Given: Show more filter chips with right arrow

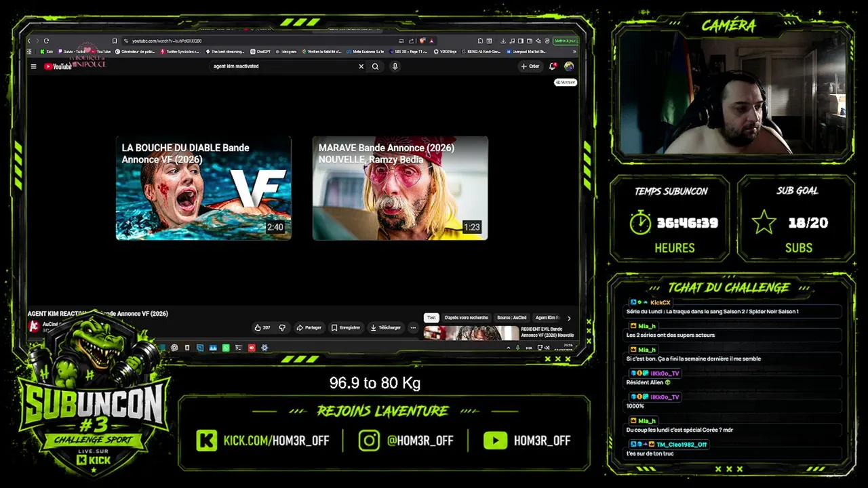Looking at the screenshot, I should [569, 317].
